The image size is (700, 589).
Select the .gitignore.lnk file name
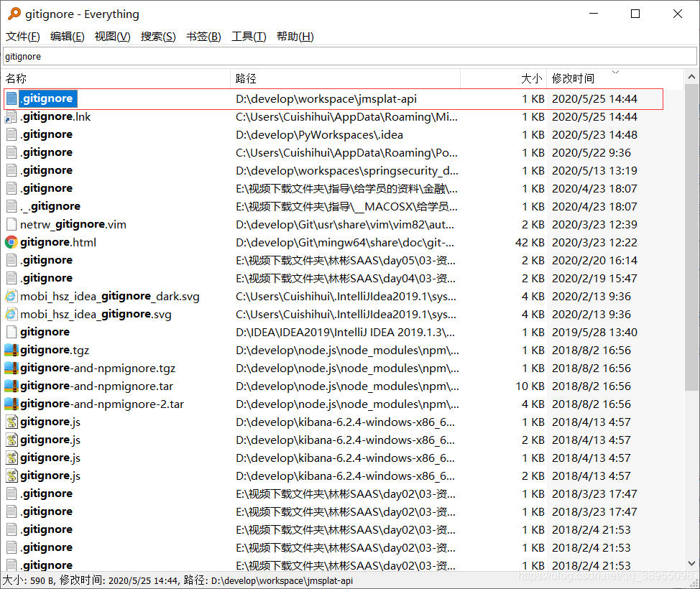pos(55,117)
